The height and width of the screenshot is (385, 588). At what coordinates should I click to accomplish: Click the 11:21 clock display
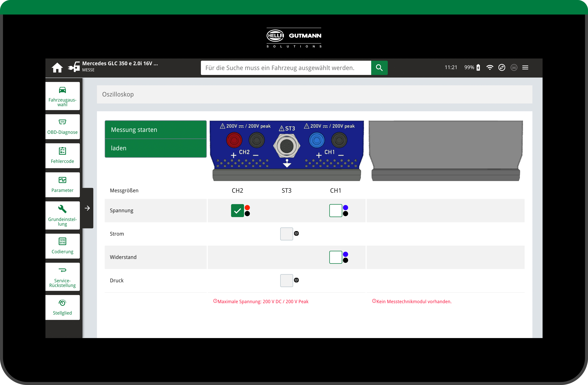point(451,67)
